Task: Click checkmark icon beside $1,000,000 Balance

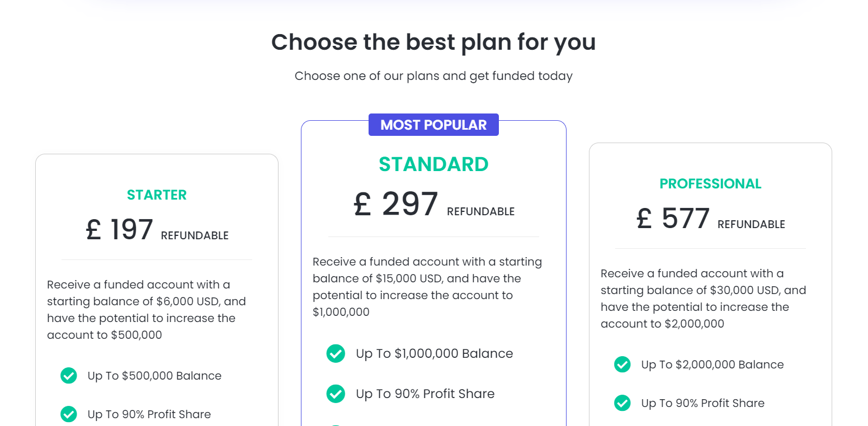Action: 336,353
